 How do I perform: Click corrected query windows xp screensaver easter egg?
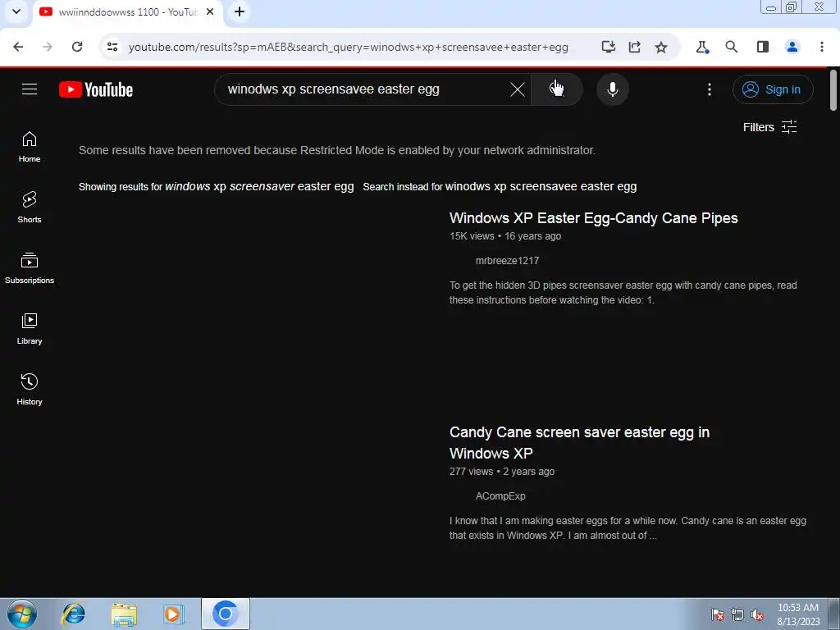259,186
